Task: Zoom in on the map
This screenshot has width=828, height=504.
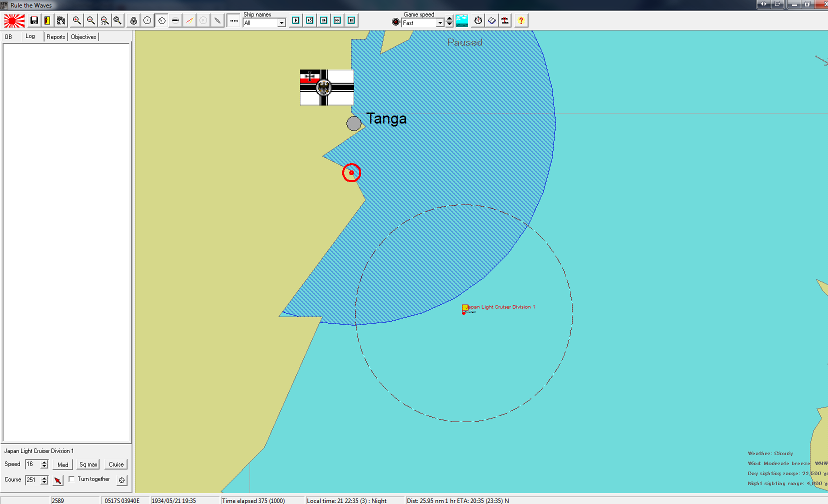Action: 77,20
